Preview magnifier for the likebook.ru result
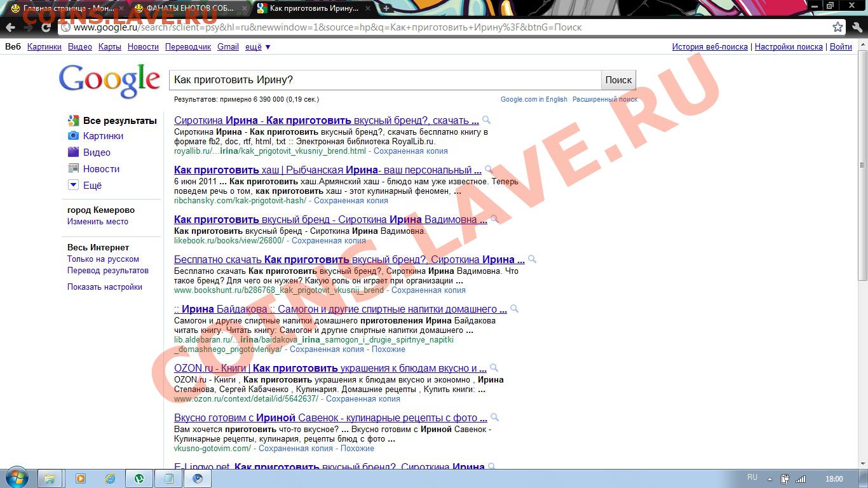The width and height of the screenshot is (868, 488). (494, 219)
